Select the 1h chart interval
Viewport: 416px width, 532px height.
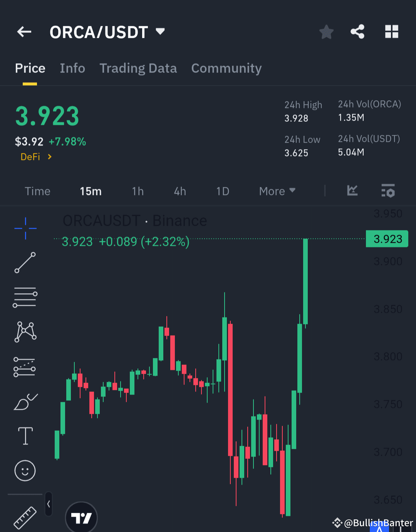coord(138,191)
